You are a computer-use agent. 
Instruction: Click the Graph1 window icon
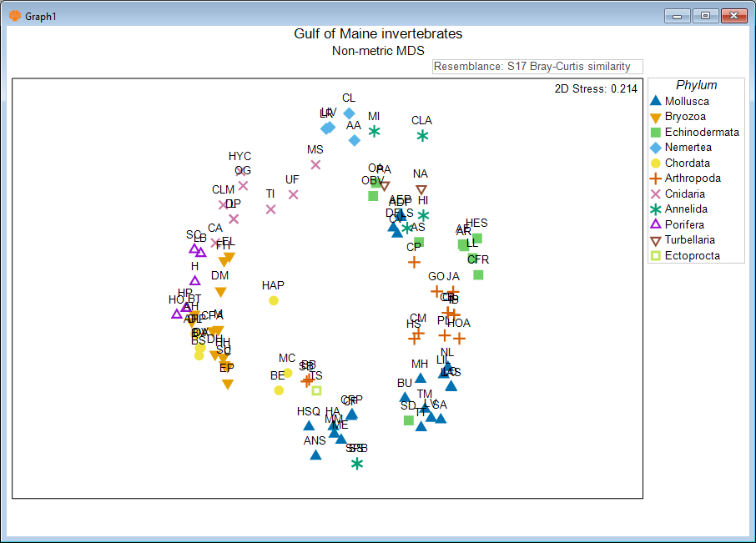click(14, 15)
